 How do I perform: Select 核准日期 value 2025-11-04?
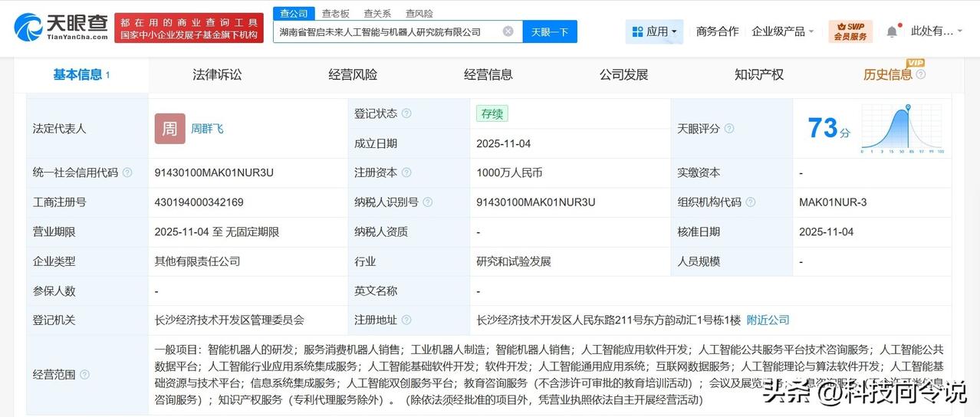click(826, 231)
